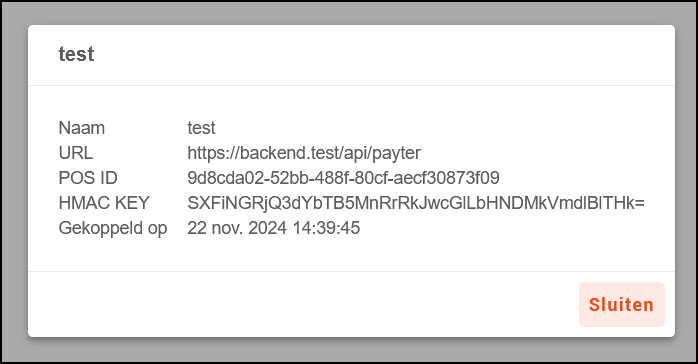Click the empty header area right of the title
Screen dimensions: 698x364
(383, 54)
